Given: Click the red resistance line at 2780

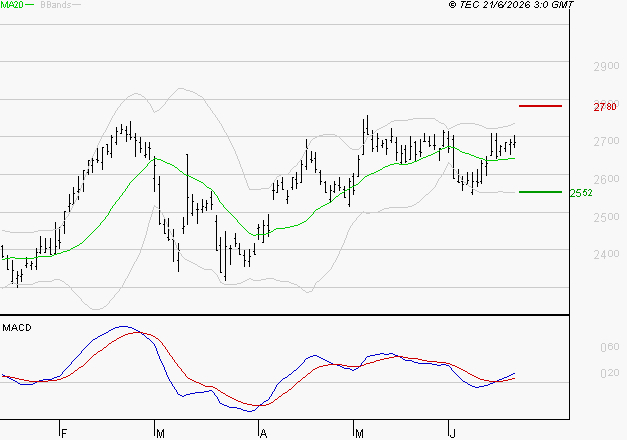Looking at the screenshot, I should click(x=540, y=106).
